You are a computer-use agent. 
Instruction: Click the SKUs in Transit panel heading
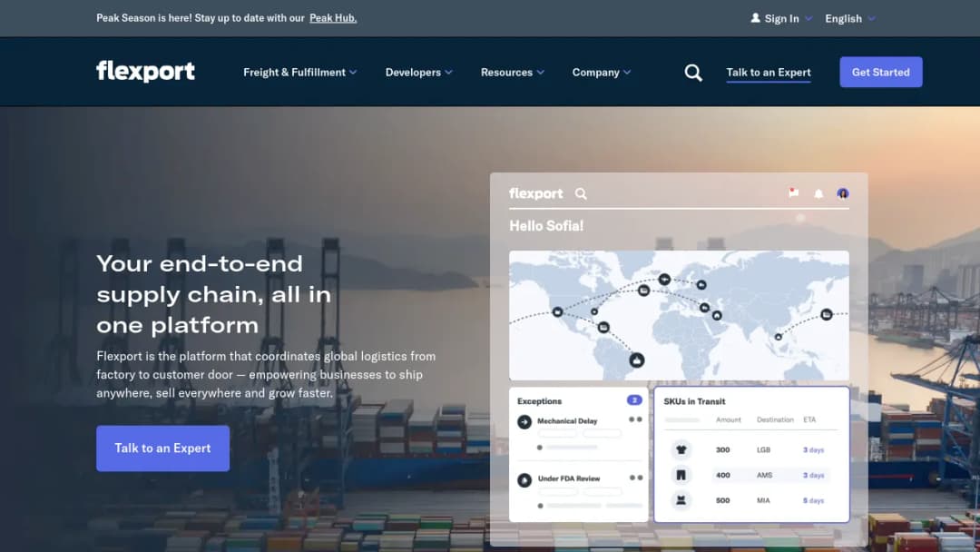click(x=694, y=401)
